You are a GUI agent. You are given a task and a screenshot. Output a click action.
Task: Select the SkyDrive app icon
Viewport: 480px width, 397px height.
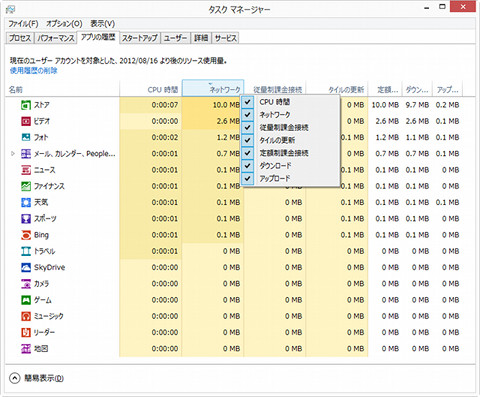point(26,267)
